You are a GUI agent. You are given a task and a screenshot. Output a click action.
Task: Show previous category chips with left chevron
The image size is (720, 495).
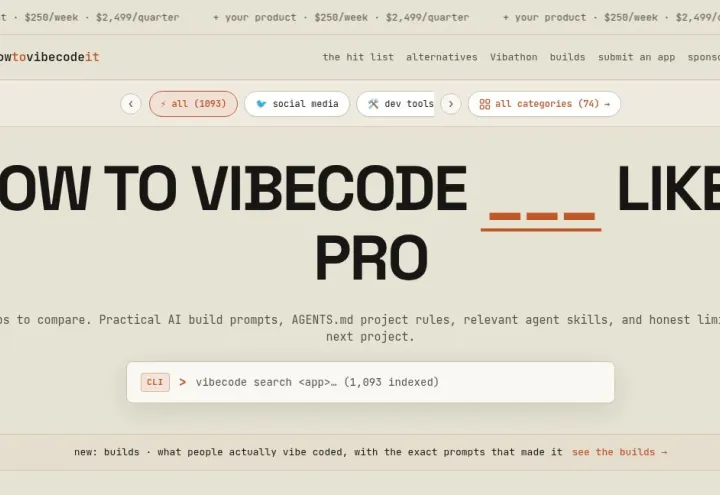pyautogui.click(x=131, y=104)
